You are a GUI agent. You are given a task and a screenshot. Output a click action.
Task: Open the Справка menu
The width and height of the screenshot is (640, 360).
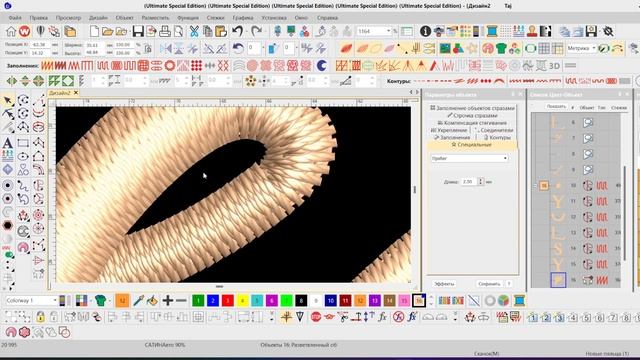click(327, 18)
